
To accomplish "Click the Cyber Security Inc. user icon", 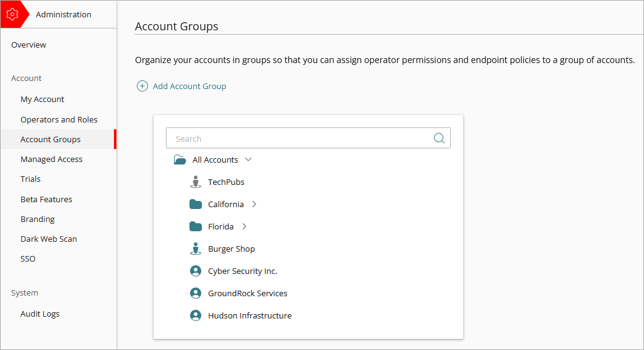I will 196,271.
